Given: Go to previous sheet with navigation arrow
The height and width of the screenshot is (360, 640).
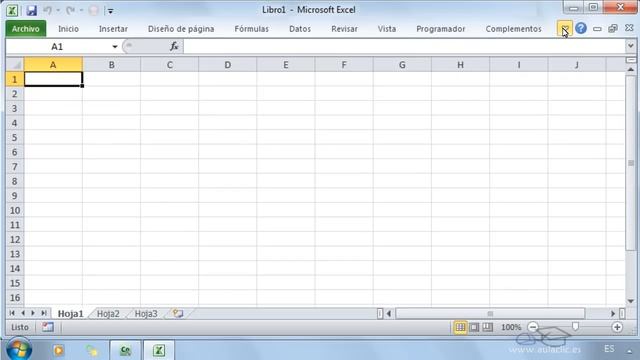Looking at the screenshot, I should point(22,313).
